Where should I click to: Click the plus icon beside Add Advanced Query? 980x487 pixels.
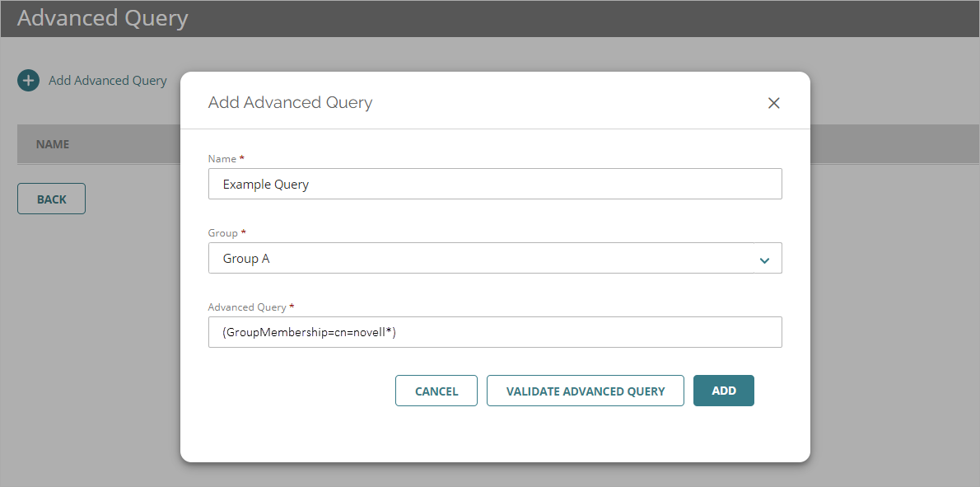[x=27, y=80]
